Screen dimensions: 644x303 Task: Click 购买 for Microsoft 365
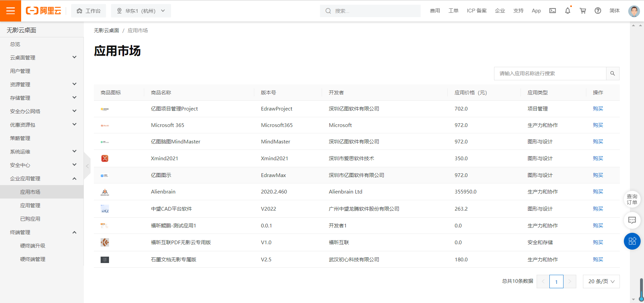point(598,125)
